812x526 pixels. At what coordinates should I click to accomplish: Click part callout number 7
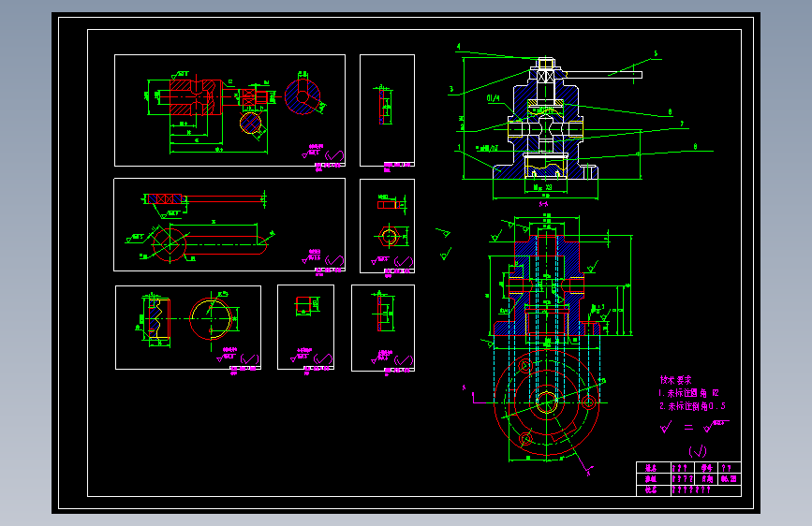coord(682,124)
